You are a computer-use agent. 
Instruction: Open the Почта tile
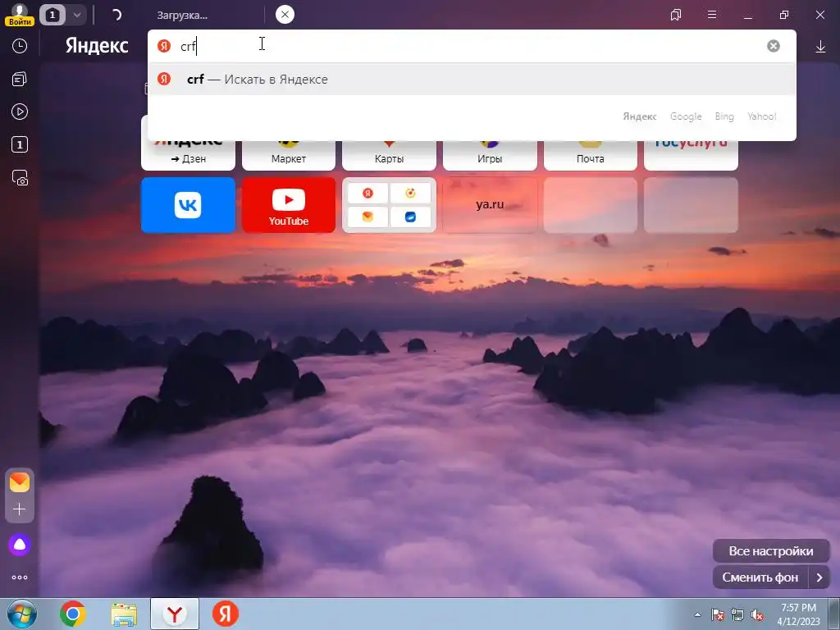click(591, 155)
